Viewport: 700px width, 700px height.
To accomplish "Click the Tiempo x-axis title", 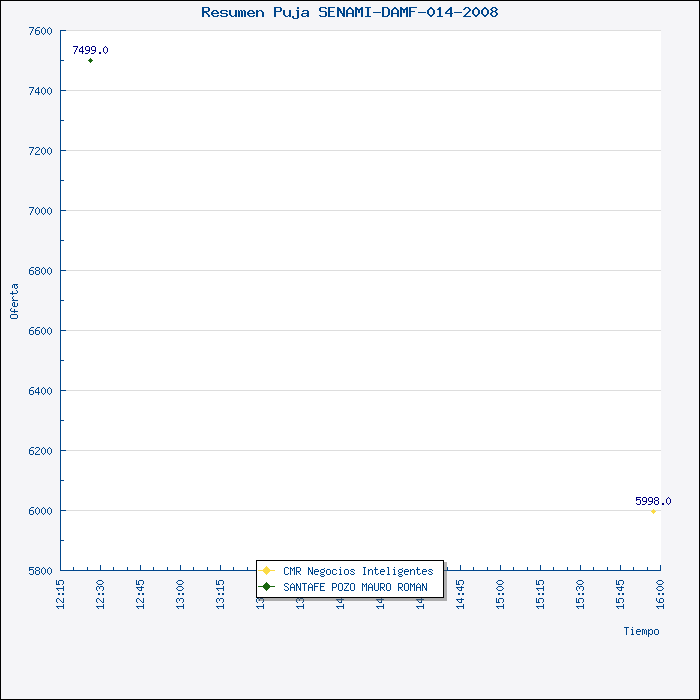I will 641,631.
